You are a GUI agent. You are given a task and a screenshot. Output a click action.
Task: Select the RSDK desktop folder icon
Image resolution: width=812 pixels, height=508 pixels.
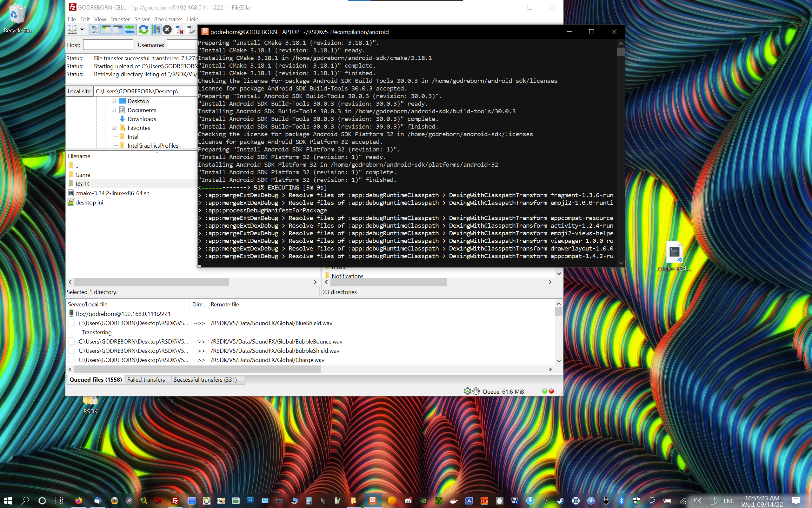point(90,405)
